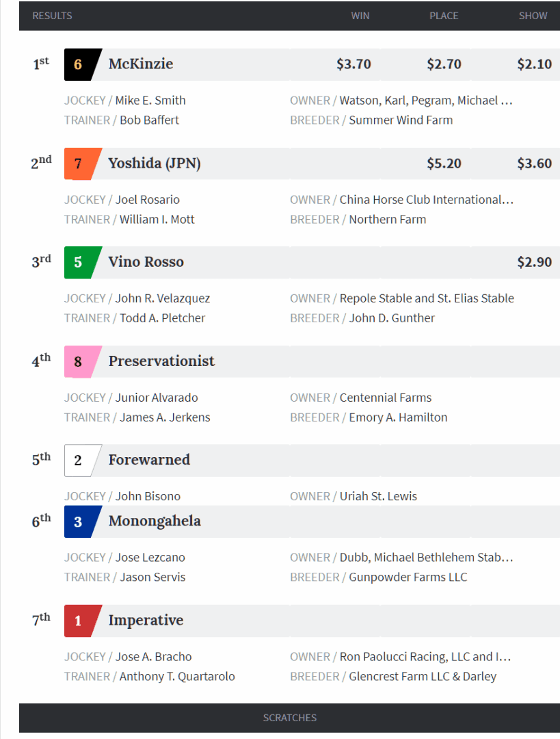The width and height of the screenshot is (560, 739).
Task: Select jockey Mike E. Smith
Action: (150, 101)
